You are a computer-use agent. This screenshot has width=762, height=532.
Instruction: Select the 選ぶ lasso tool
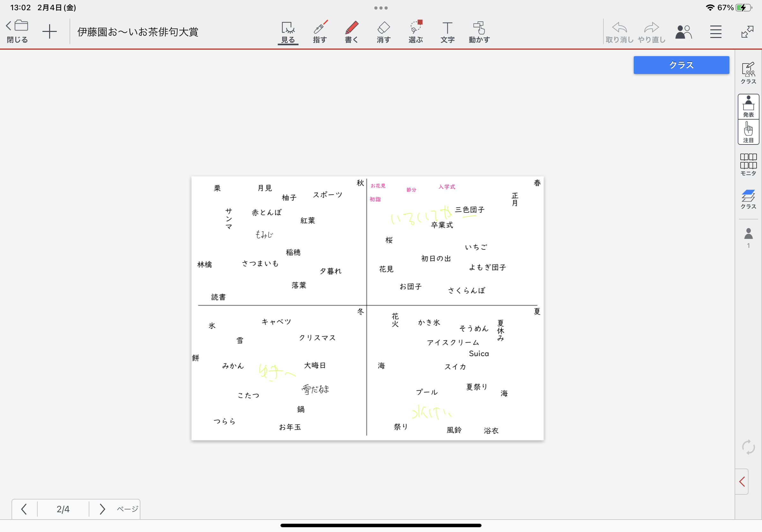[x=415, y=32]
